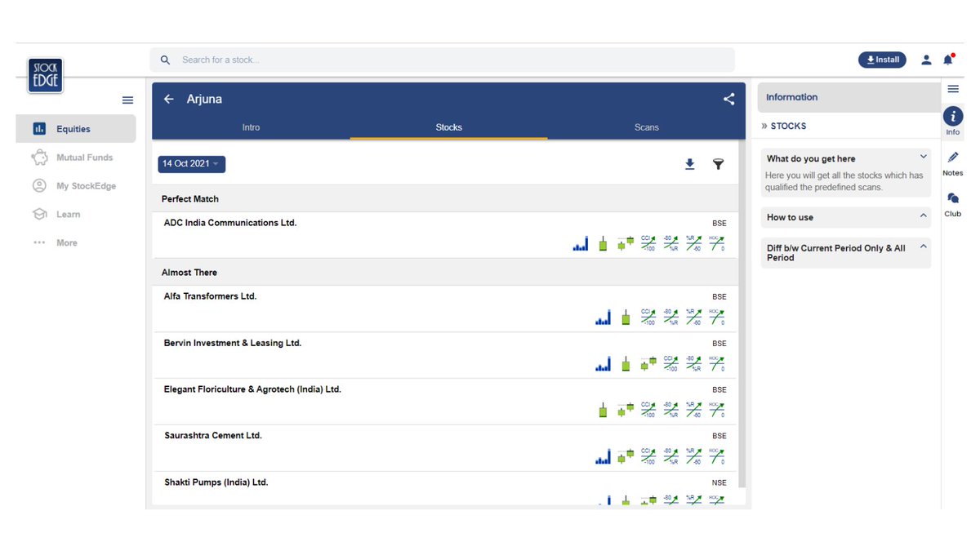Open Elegant Floriculture & Agrotech stock
980x551 pixels.
click(x=252, y=389)
